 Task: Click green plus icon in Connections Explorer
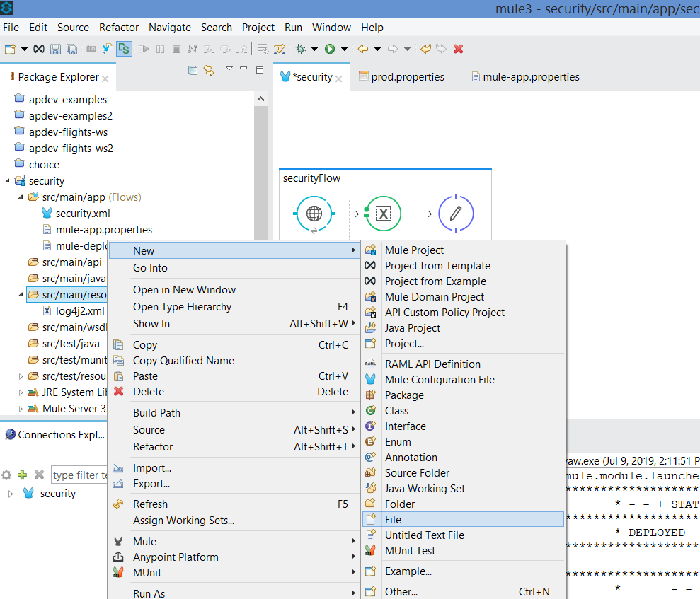click(x=23, y=475)
